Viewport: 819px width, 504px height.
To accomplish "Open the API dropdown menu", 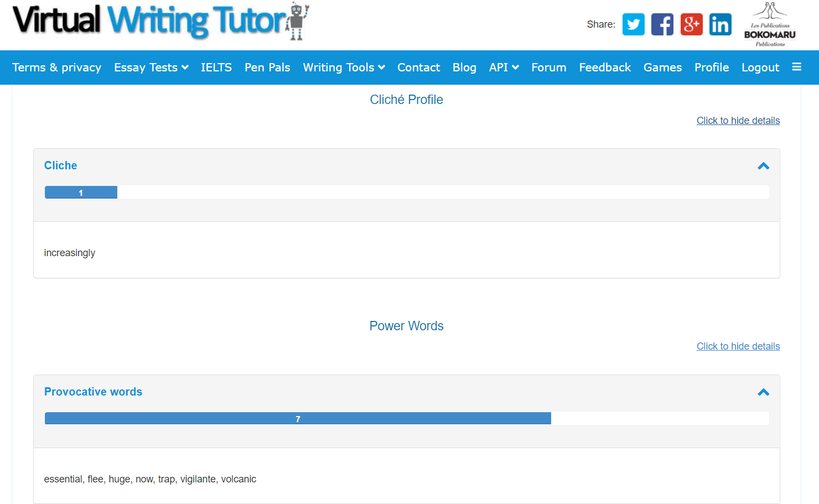I will coord(504,67).
